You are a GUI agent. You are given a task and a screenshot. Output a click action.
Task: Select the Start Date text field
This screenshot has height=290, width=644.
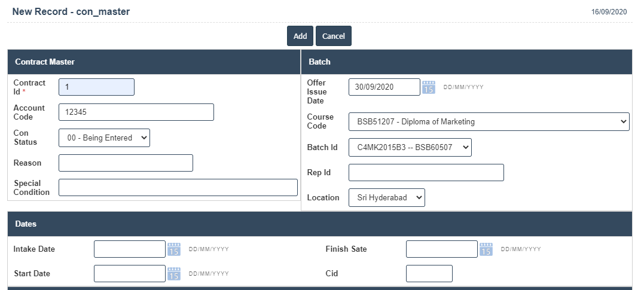[129, 274]
